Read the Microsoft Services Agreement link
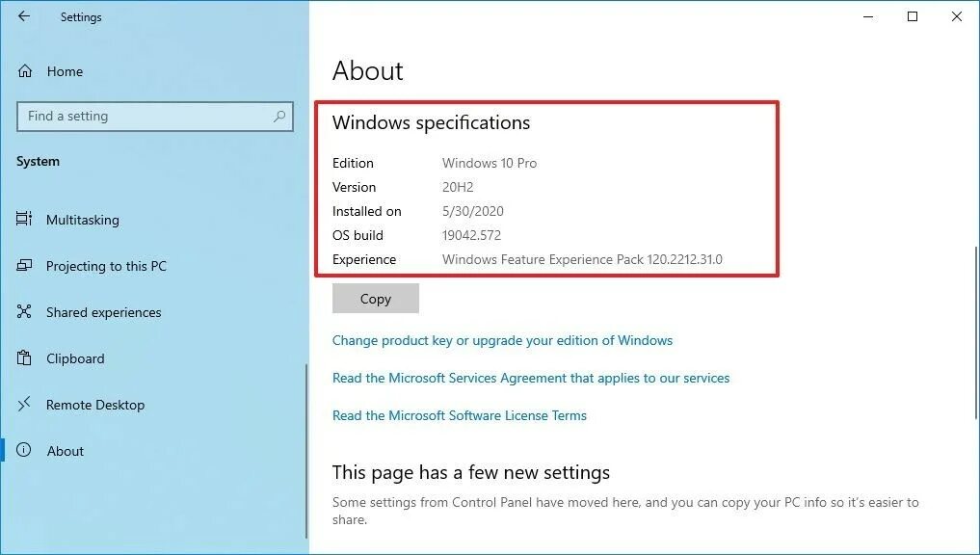 531,378
